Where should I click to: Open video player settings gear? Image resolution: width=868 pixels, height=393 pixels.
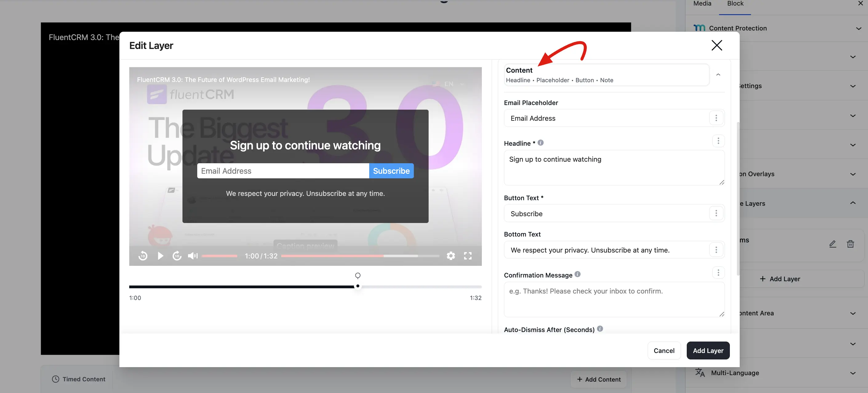pos(451,256)
